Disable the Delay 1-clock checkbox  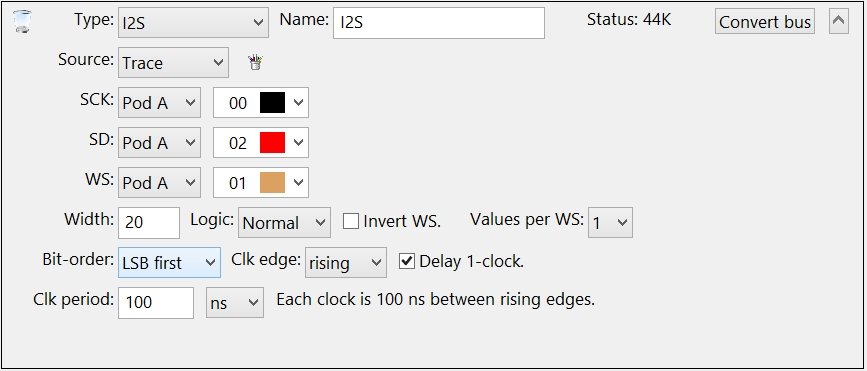coord(406,262)
